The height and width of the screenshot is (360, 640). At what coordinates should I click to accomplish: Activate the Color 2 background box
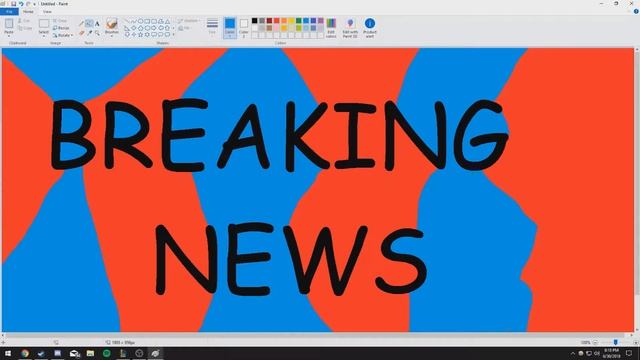244,28
